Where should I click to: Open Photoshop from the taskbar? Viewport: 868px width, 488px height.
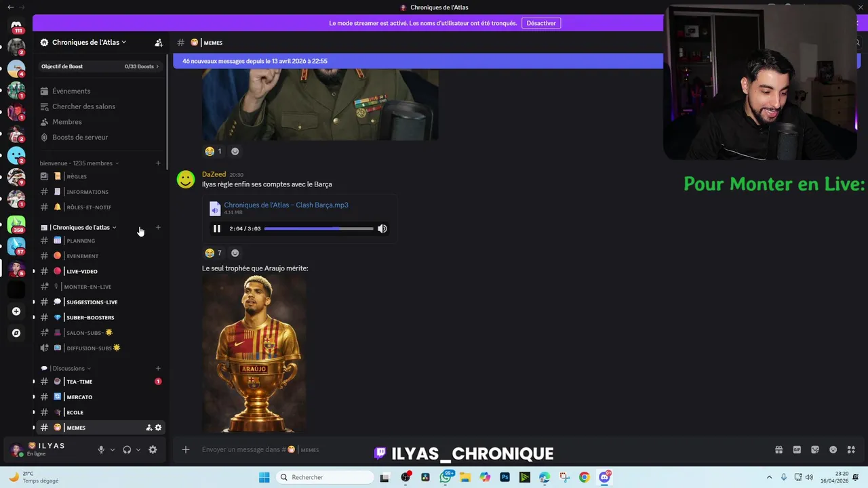coord(505,477)
